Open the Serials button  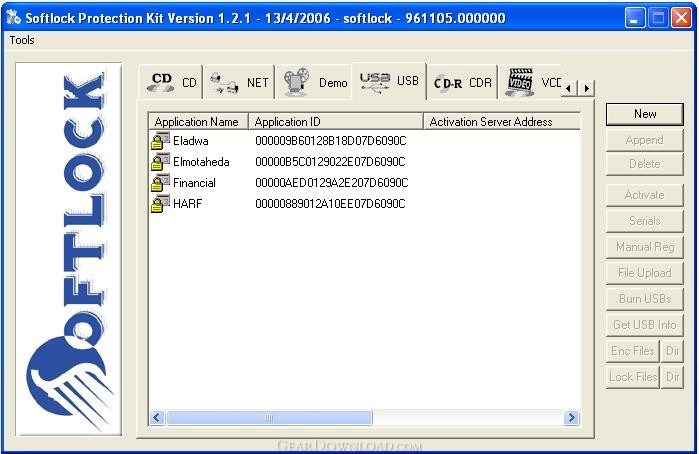pyautogui.click(x=645, y=221)
